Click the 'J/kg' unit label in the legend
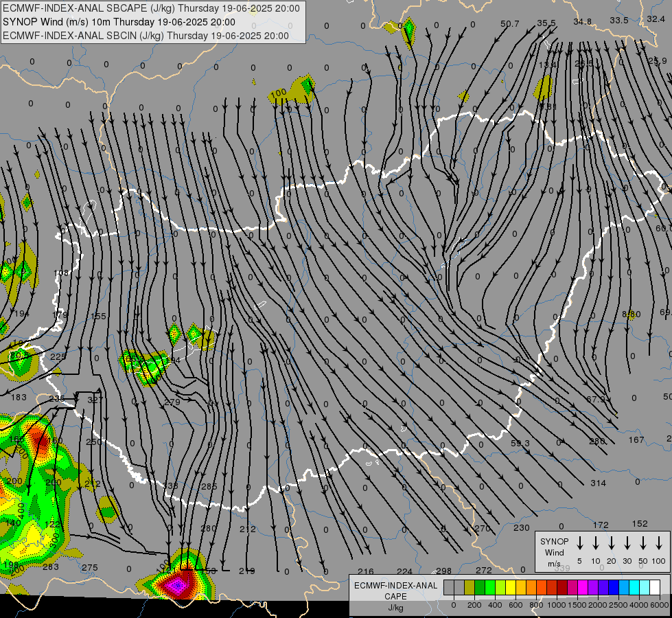Screen dimensions: 672x618 point(395,608)
